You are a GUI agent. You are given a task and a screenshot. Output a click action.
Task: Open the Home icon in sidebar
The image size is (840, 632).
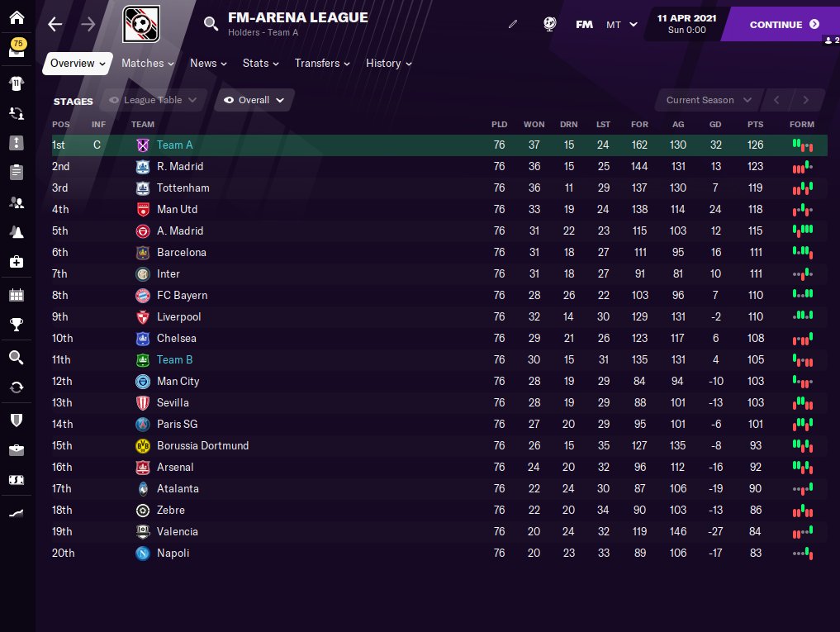pos(17,17)
